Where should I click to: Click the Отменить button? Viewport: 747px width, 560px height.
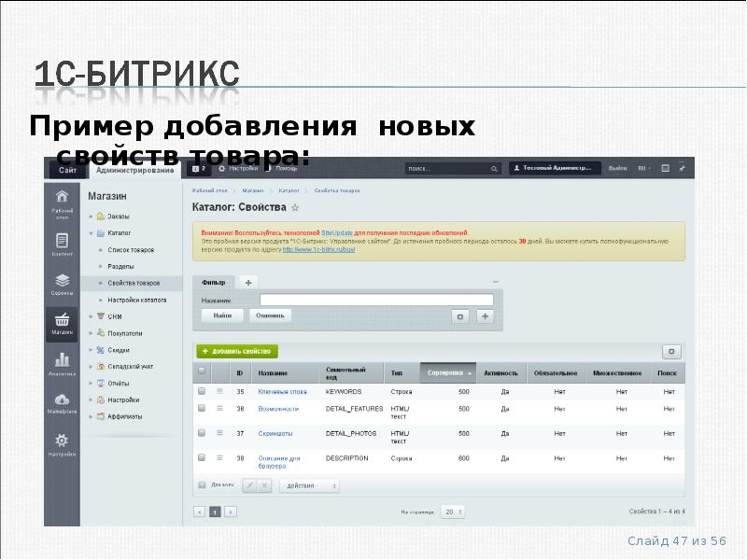[270, 315]
